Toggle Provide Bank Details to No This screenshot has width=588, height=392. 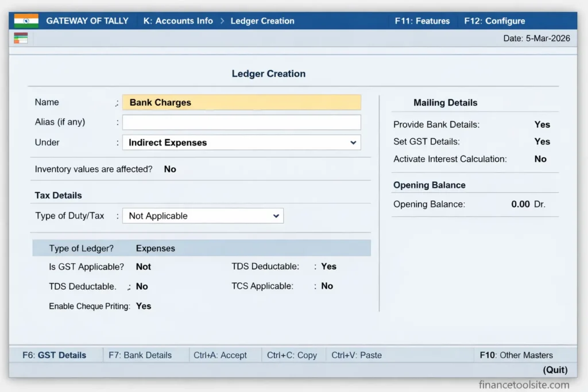(x=542, y=125)
